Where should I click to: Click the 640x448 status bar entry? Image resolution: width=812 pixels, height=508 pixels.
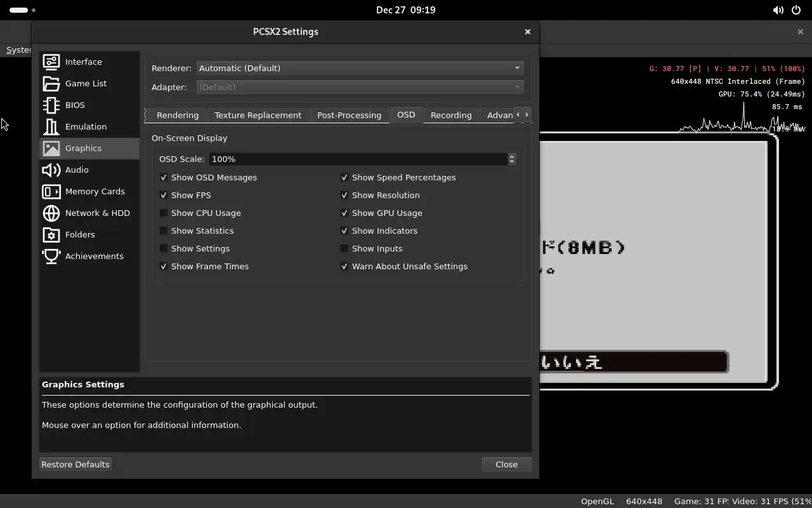[644, 501]
